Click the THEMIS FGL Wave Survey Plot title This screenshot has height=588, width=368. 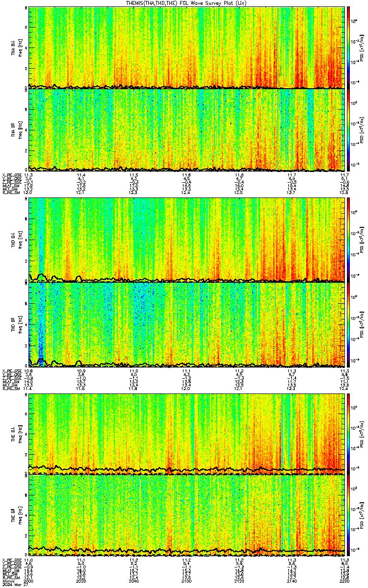click(x=187, y=3)
